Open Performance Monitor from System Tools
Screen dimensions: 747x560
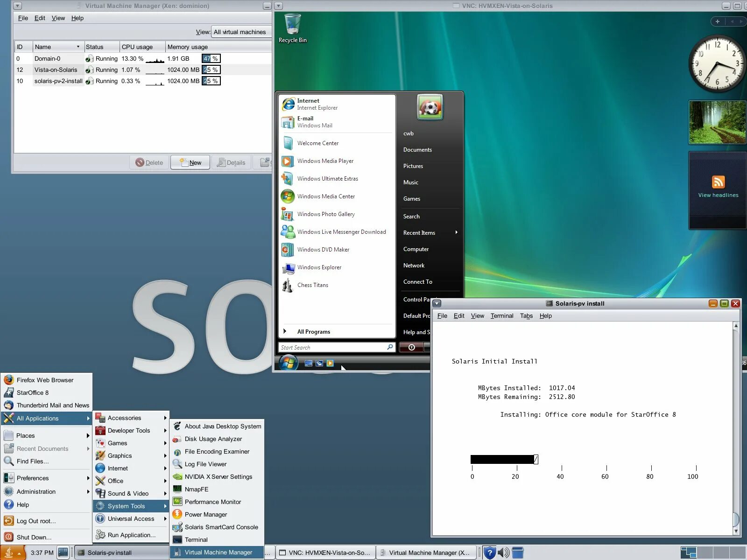[x=217, y=502]
